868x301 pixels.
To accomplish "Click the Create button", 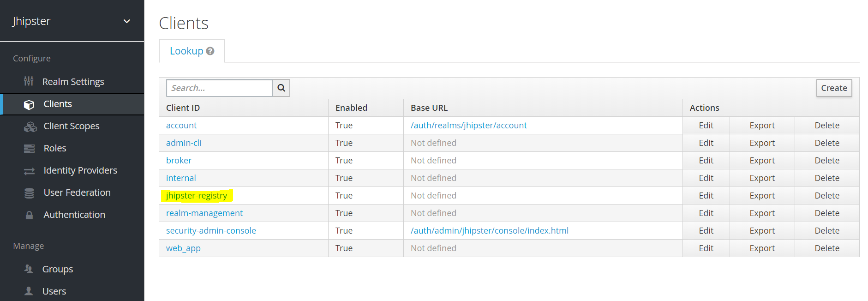I will point(834,88).
